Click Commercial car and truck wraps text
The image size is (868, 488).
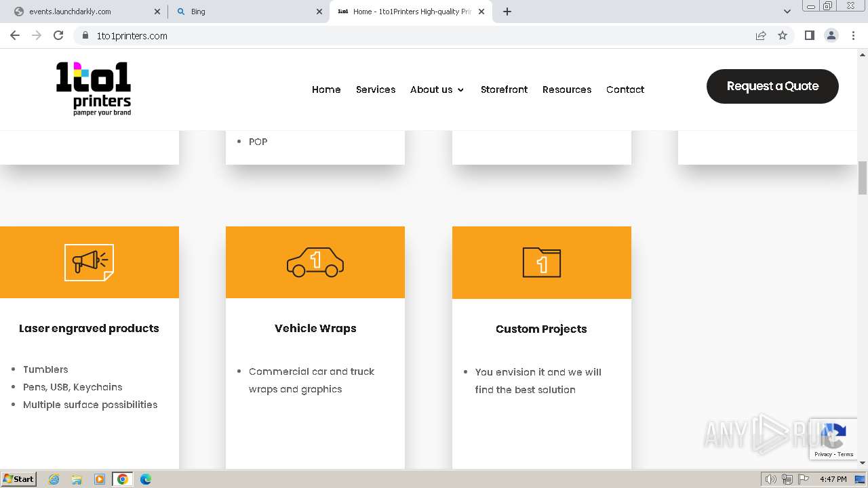click(311, 380)
